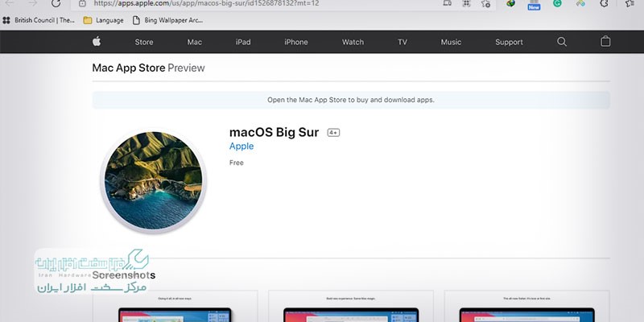Open the Apple developer link
Viewport: 644px width, 322px height.
click(x=242, y=147)
